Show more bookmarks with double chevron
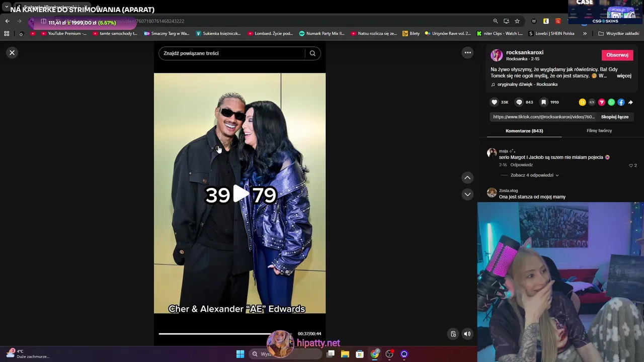Image resolution: width=644 pixels, height=362 pixels. pos(585,34)
